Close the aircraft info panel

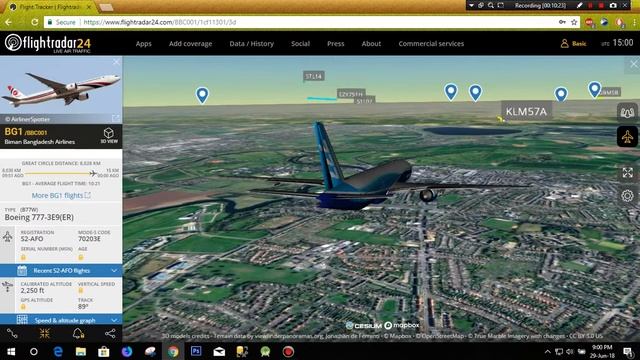(x=116, y=62)
